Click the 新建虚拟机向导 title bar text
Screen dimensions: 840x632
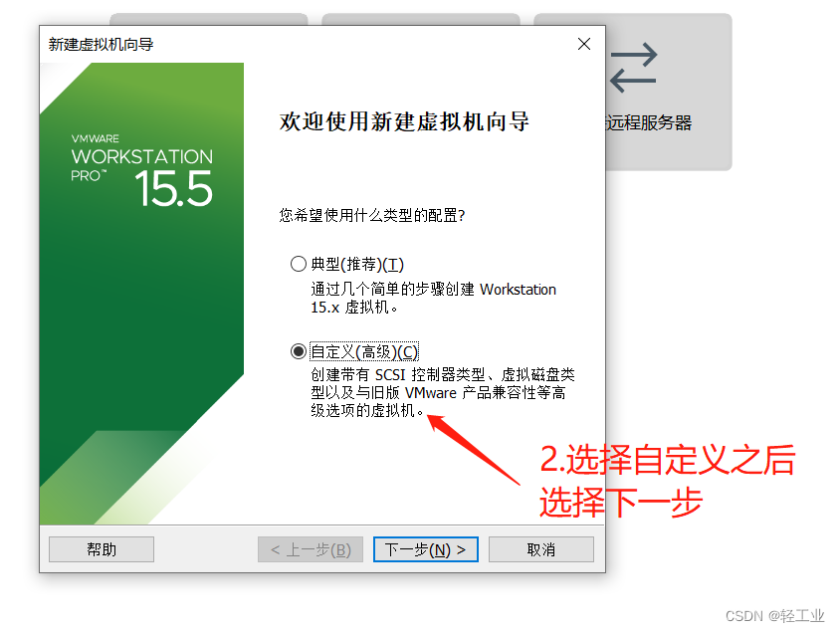pyautogui.click(x=101, y=44)
